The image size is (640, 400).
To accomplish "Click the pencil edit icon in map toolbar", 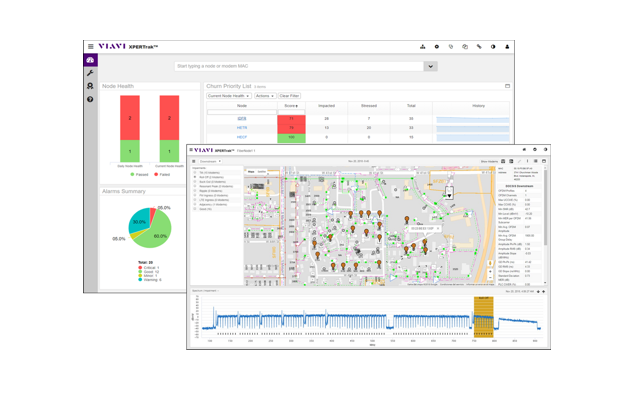I will click(520, 161).
